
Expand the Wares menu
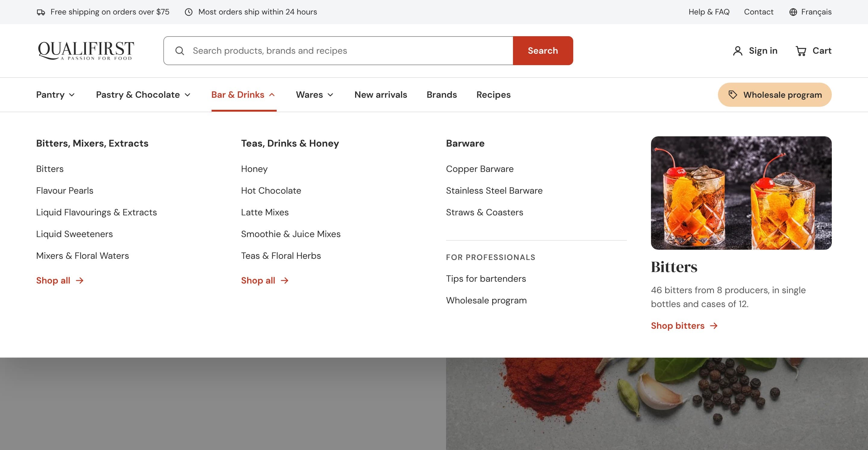click(x=315, y=95)
